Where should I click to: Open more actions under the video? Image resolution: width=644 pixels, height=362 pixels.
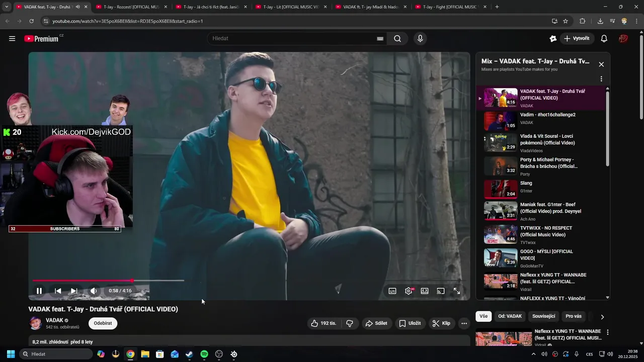click(464, 323)
